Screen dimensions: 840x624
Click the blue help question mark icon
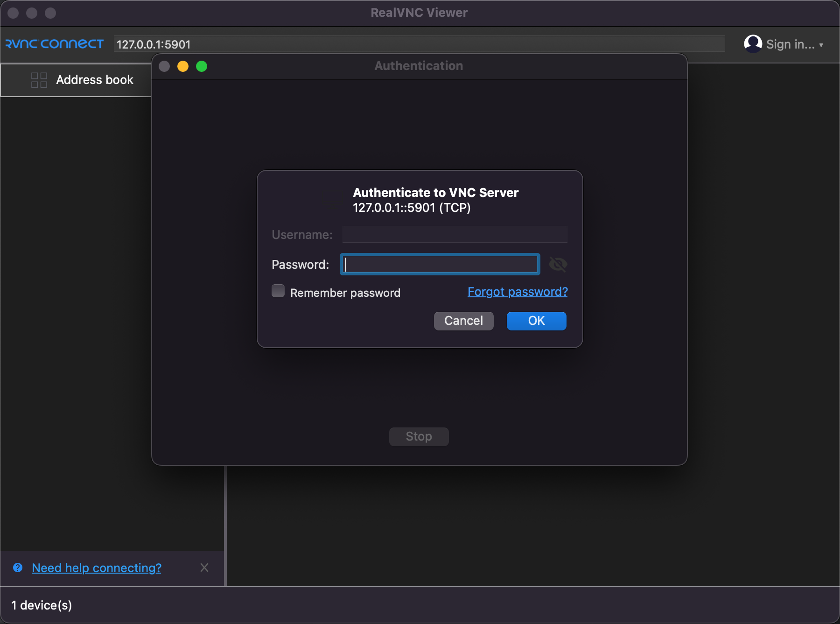[18, 568]
